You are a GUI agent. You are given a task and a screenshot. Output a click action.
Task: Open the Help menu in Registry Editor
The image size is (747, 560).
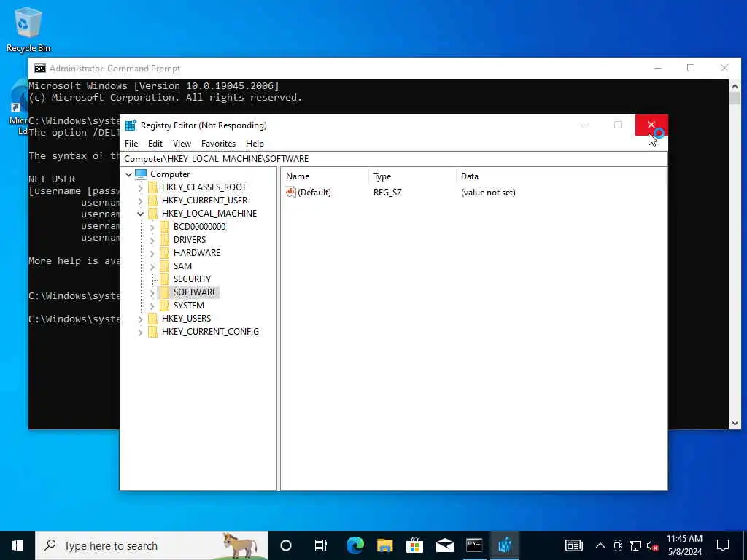(x=255, y=144)
